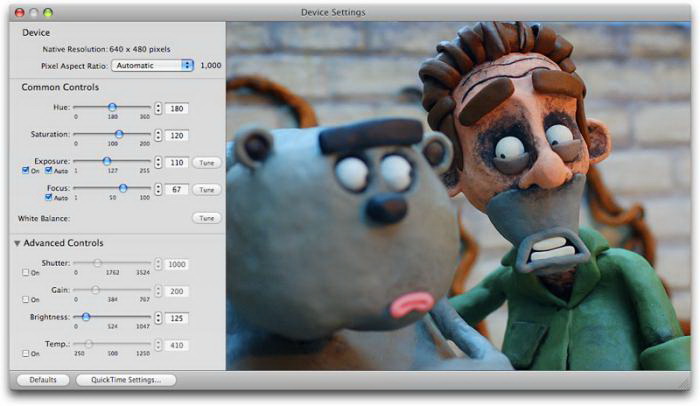The width and height of the screenshot is (700, 406).
Task: Click the Temp stepper control
Action: tap(158, 344)
